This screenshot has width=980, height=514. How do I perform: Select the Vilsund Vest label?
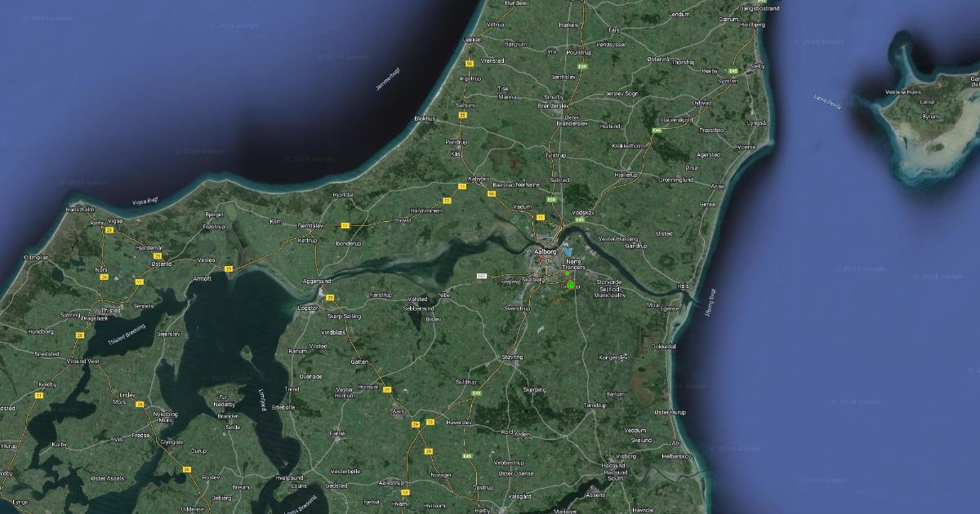pos(84,361)
